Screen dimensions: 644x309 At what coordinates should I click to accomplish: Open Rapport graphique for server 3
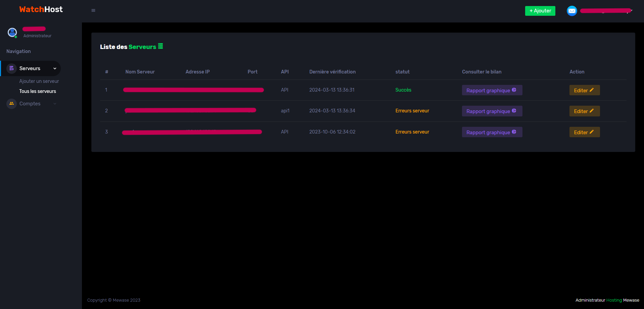click(492, 132)
